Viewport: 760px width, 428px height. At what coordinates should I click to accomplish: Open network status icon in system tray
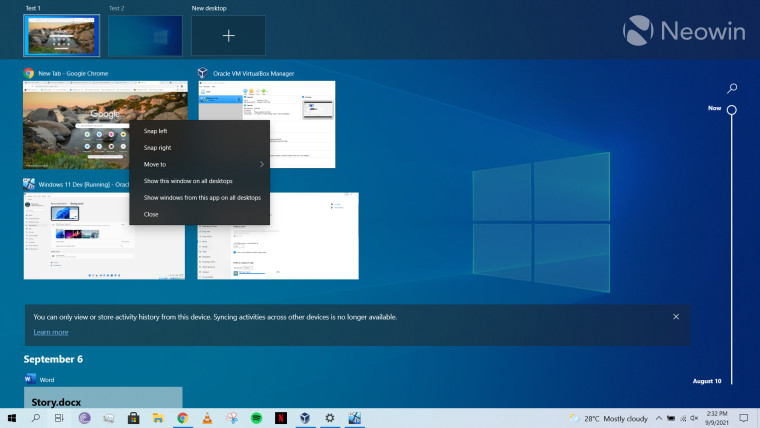pos(683,418)
